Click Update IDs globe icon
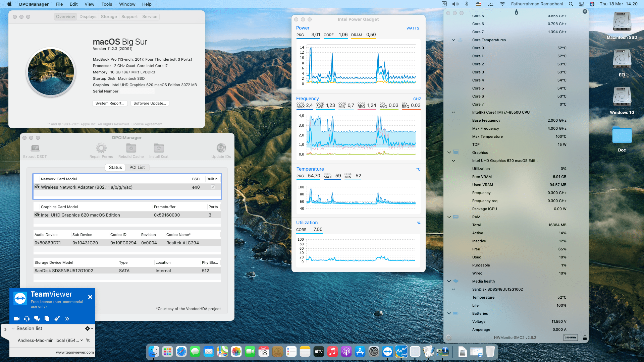Viewport: 644px width, 362px height. click(221, 148)
